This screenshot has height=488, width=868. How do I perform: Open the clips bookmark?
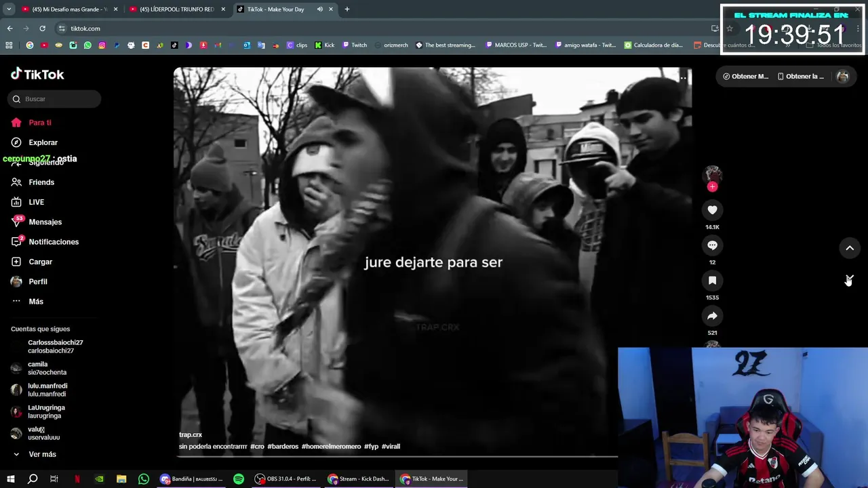(297, 45)
